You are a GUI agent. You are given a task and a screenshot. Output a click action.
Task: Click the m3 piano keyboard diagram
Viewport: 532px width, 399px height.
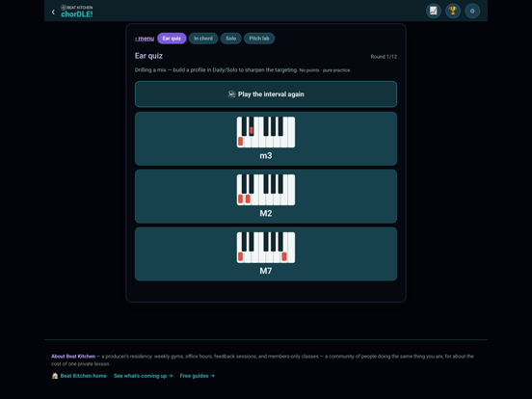(x=266, y=132)
